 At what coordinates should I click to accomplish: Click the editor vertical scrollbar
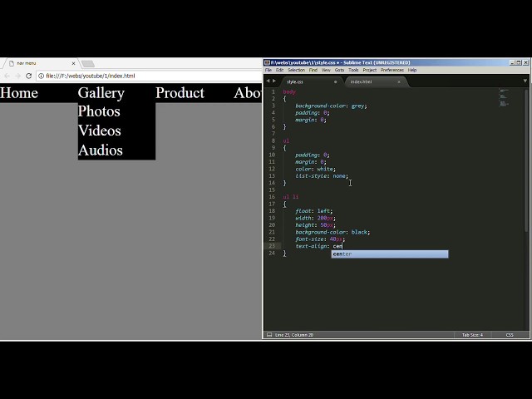pos(526,160)
